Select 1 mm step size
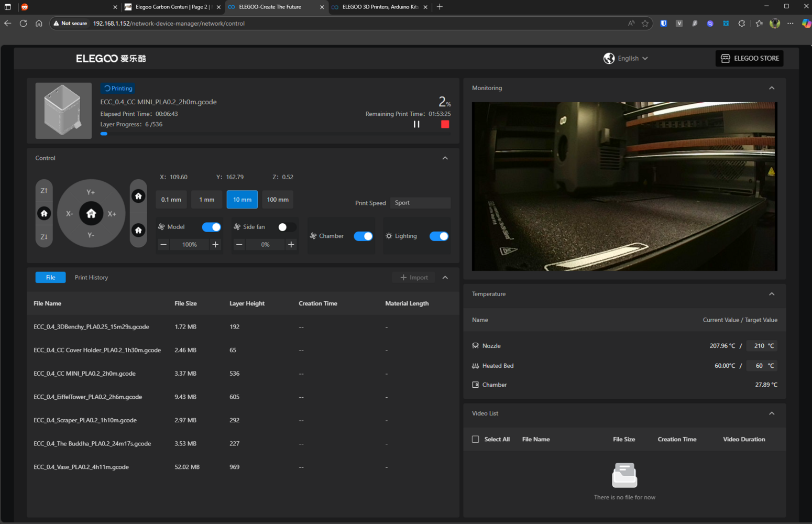 coord(207,200)
